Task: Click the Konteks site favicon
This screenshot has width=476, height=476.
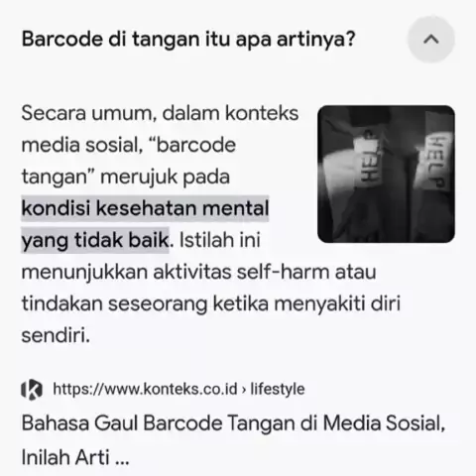Action: [x=32, y=389]
